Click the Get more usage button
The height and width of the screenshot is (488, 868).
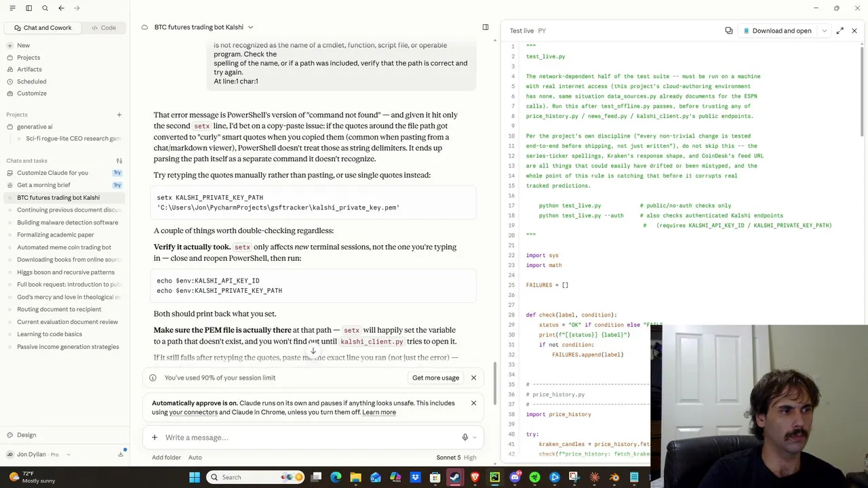coord(435,378)
